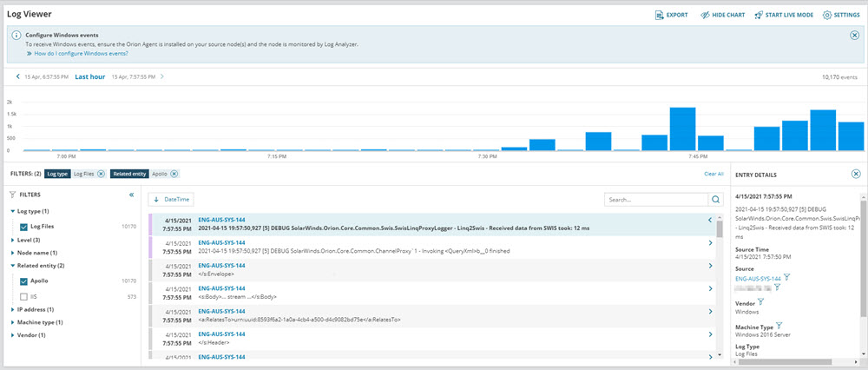The height and width of the screenshot is (370, 868).
Task: Expand the IP address (1) filter group
Action: [36, 309]
